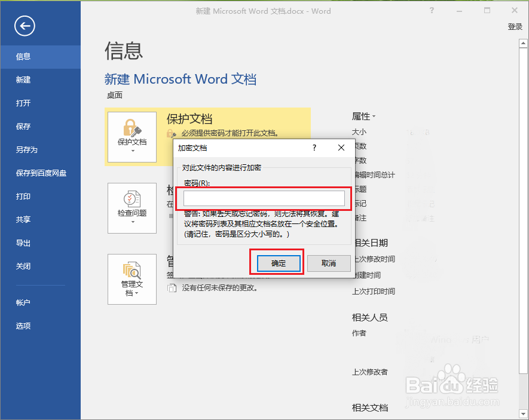The image size is (529, 420).
Task: Click the scrollbar down arrow
Action: click(x=523, y=413)
